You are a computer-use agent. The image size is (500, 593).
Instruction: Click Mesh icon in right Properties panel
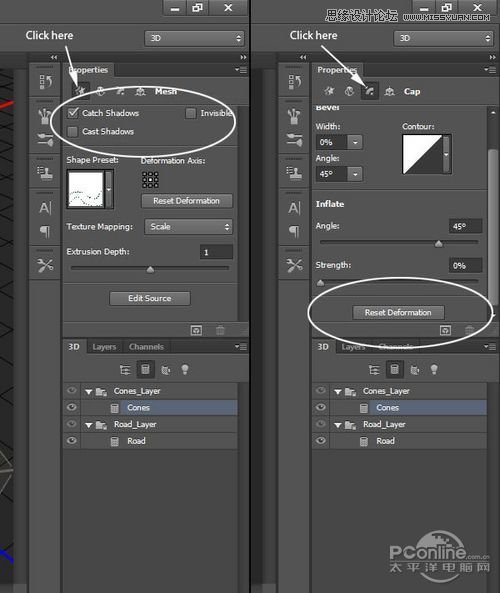[x=329, y=91]
